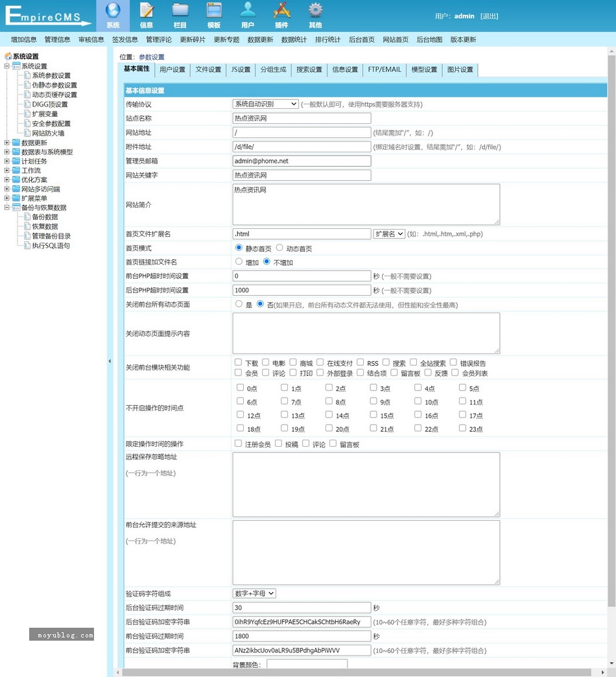The image size is (616, 677).
Task: Click the page icon beside 网站防火墙
Action: pyautogui.click(x=27, y=132)
